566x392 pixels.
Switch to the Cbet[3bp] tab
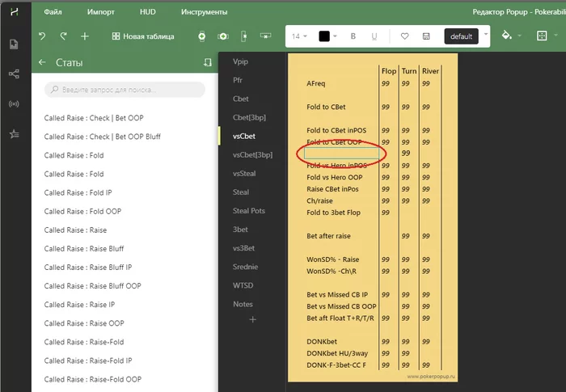[249, 118]
